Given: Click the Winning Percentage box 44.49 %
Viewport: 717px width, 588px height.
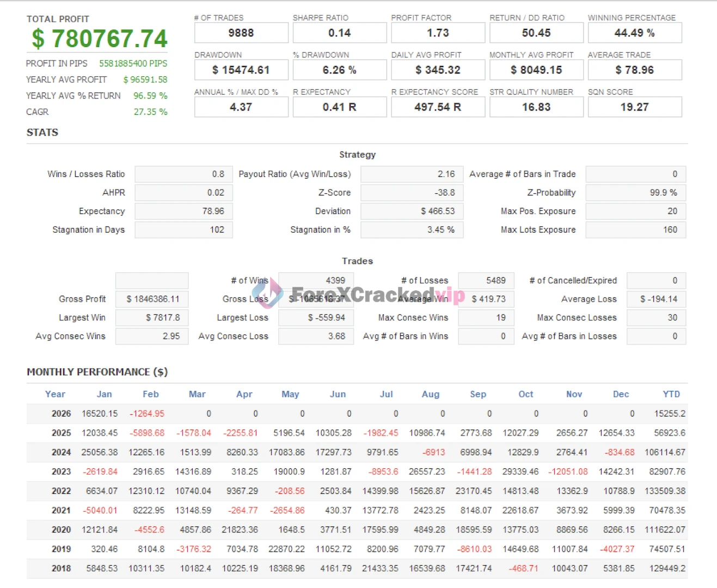Looking at the screenshot, I should click(x=634, y=33).
